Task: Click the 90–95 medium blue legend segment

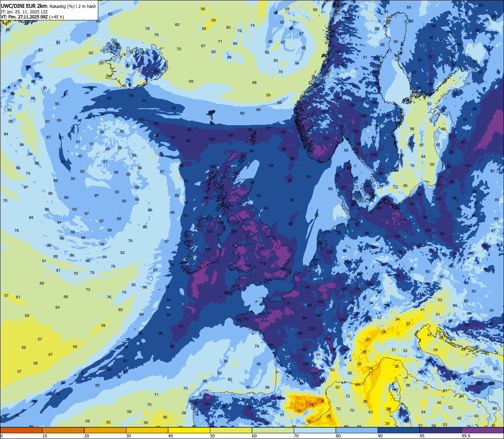Action: click(398, 430)
